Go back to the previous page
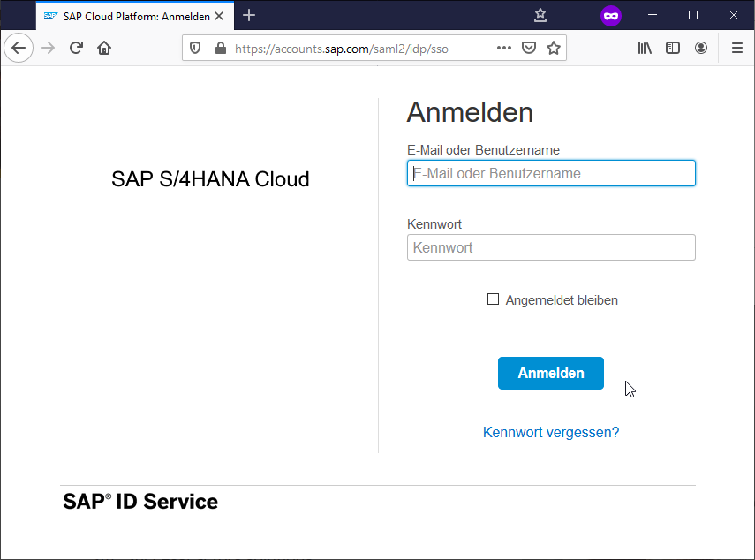This screenshot has width=755, height=560. point(19,48)
